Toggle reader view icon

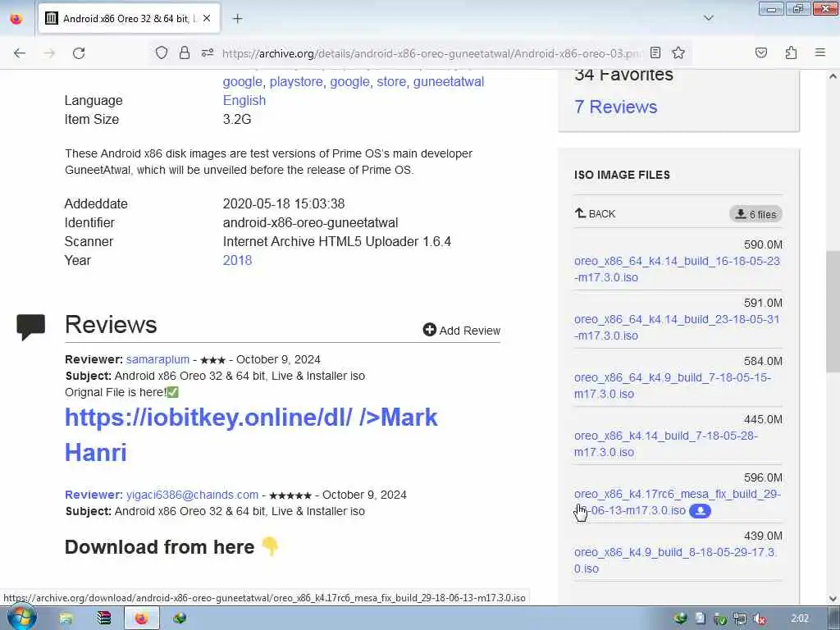(x=655, y=52)
